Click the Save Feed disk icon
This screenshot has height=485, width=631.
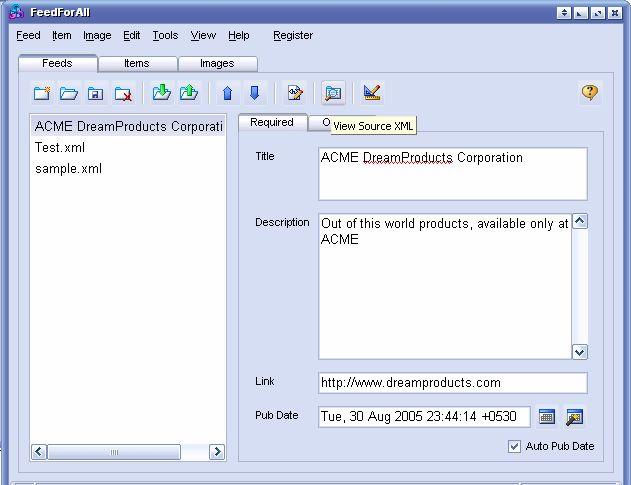96,93
